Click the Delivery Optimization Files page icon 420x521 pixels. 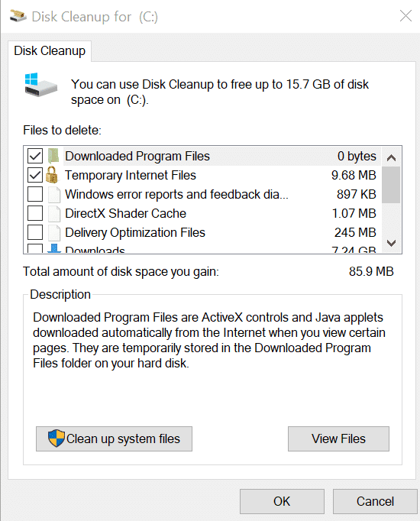[54, 232]
